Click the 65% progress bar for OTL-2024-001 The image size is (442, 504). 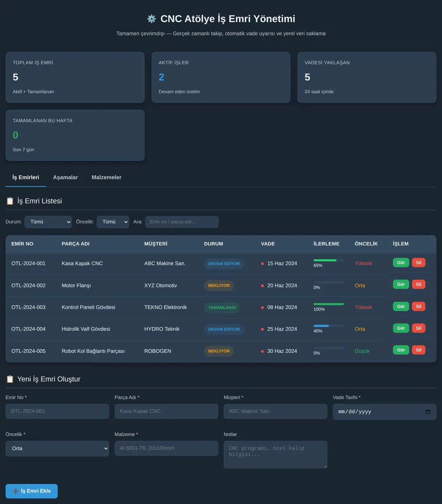[329, 260]
